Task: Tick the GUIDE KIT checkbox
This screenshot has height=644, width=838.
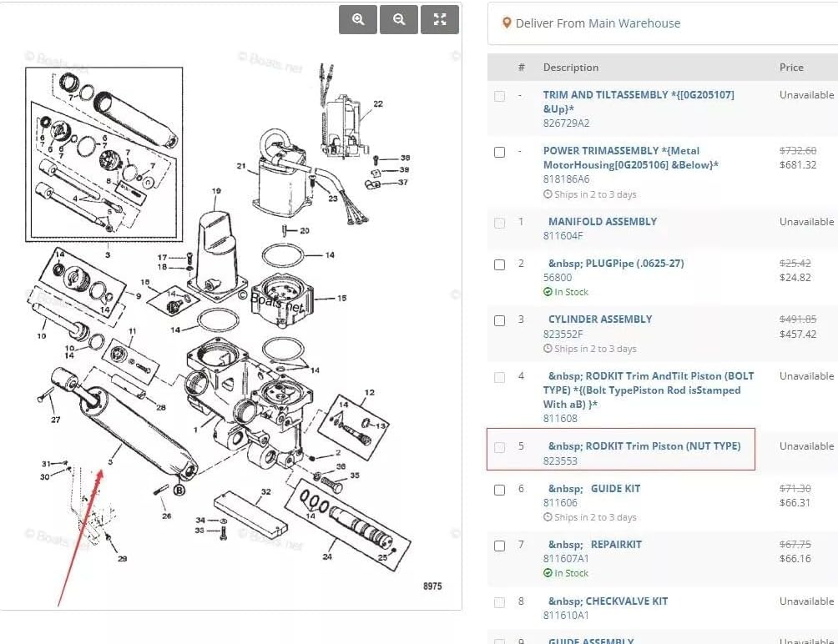Action: [x=500, y=491]
